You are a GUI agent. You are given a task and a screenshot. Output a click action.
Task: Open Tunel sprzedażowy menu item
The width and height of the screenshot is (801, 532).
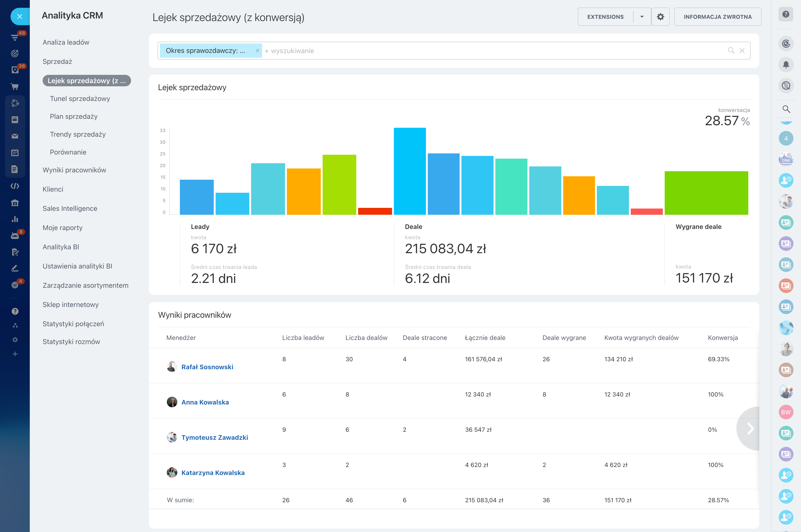80,98
